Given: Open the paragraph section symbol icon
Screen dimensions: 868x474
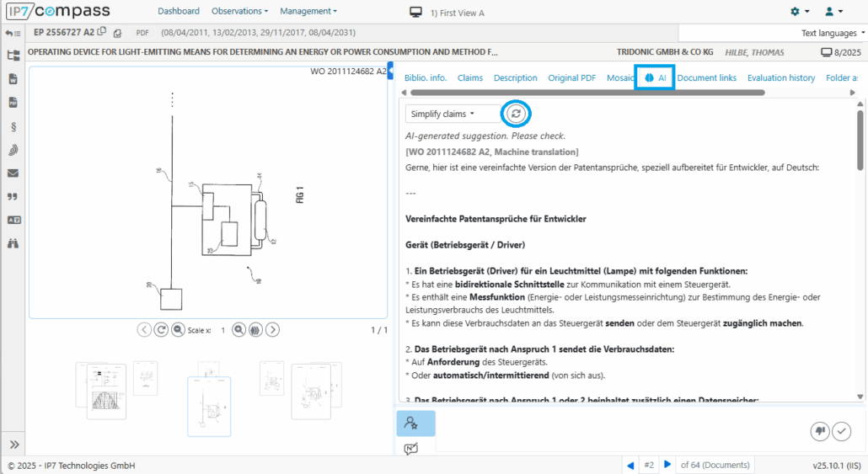Looking at the screenshot, I should (x=13, y=127).
